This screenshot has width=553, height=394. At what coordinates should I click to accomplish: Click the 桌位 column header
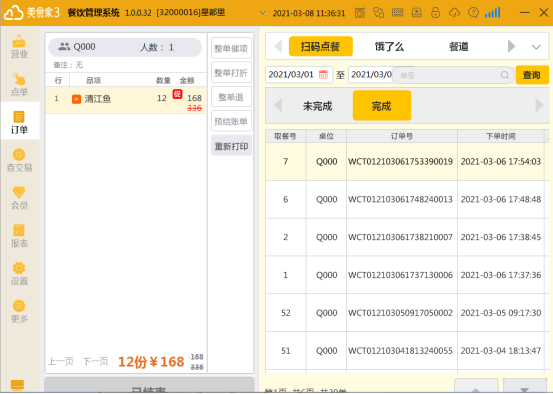[326, 136]
